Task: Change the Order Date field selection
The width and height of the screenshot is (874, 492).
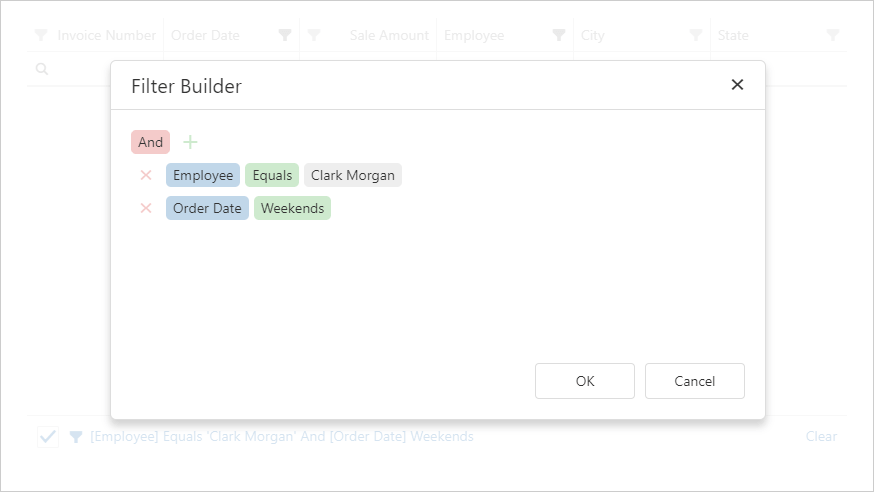Action: coord(207,208)
